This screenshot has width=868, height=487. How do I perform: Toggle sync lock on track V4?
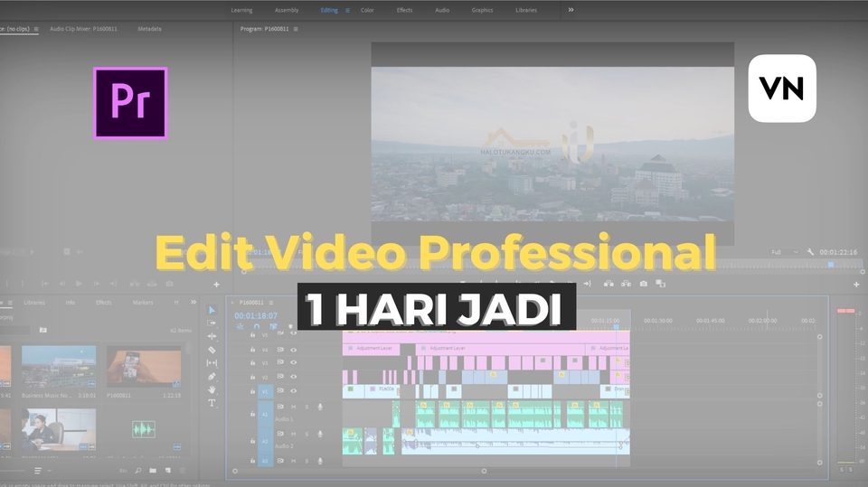[x=280, y=350]
